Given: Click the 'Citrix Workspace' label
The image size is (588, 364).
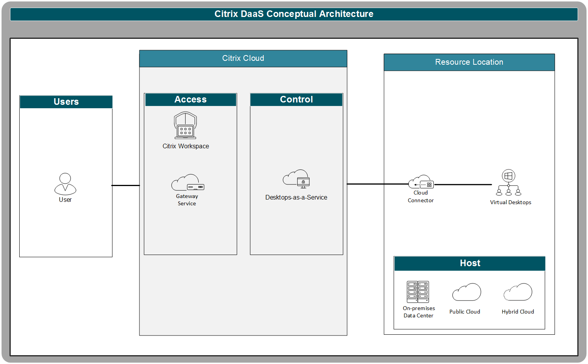Looking at the screenshot, I should pyautogui.click(x=186, y=146).
